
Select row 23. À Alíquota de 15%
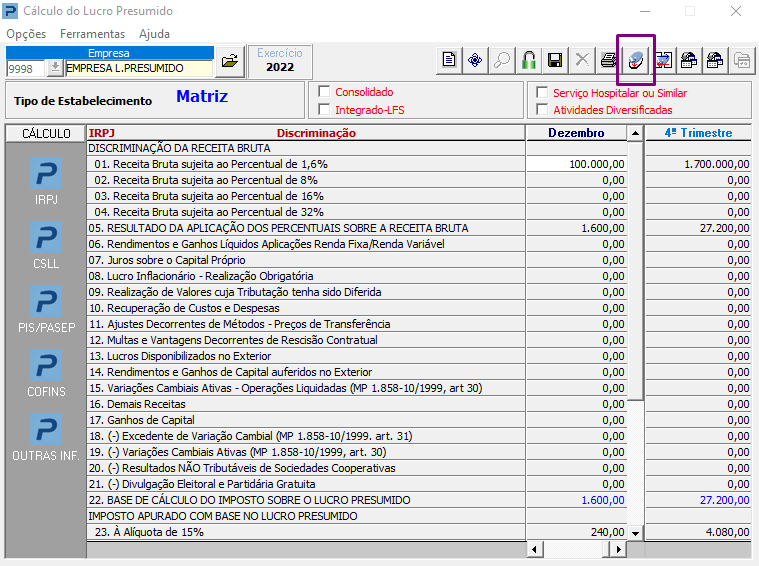(x=306, y=532)
